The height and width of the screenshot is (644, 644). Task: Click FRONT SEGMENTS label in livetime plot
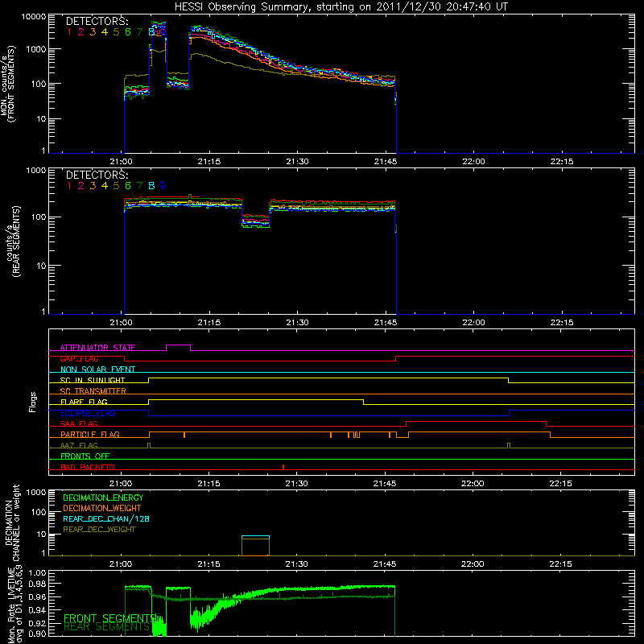click(109, 618)
